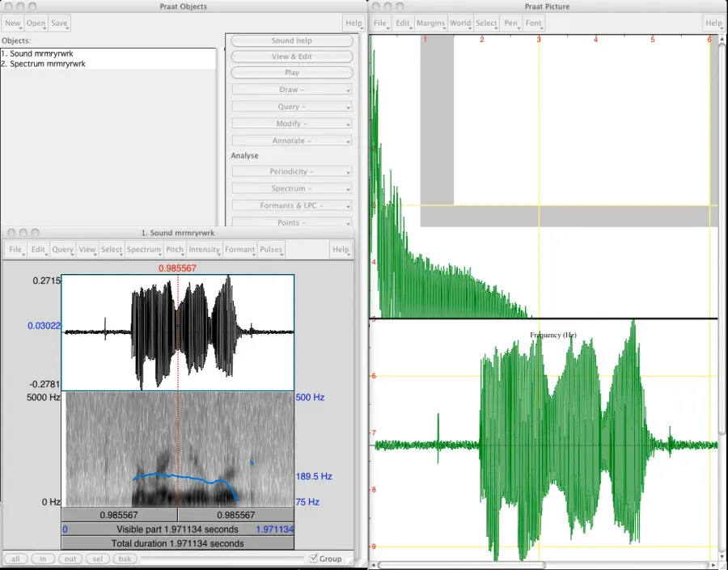Open File menu in Praat Picture window

click(380, 23)
